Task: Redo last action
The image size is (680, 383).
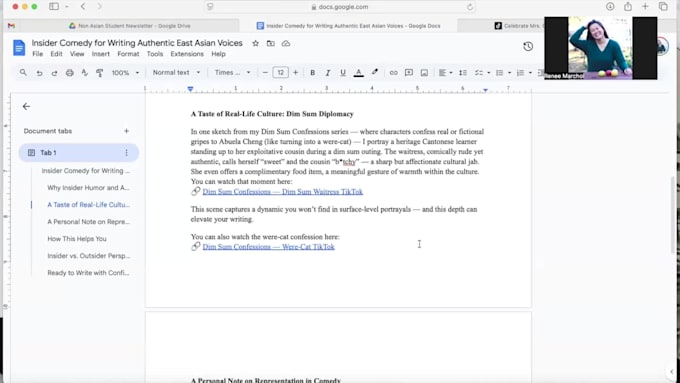Action: pos(54,73)
